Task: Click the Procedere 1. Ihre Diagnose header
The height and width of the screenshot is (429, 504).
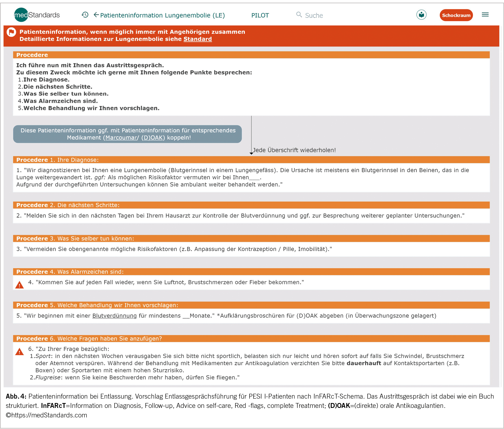Action: pos(57,160)
